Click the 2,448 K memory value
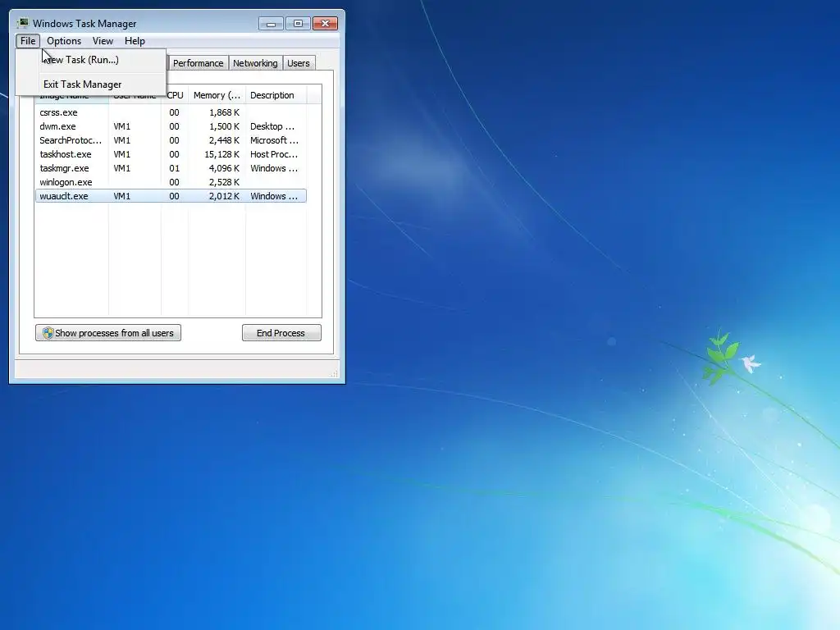This screenshot has height=630, width=840. (224, 140)
